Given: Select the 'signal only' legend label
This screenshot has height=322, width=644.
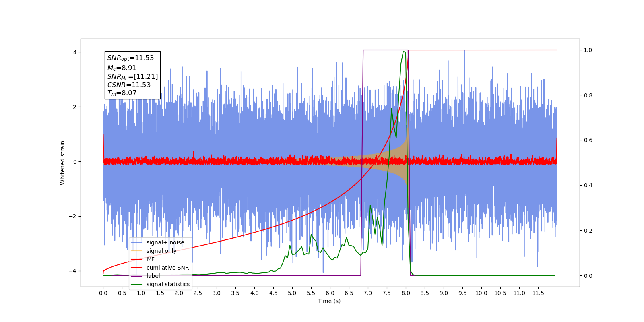Looking at the screenshot, I should pos(161,251).
